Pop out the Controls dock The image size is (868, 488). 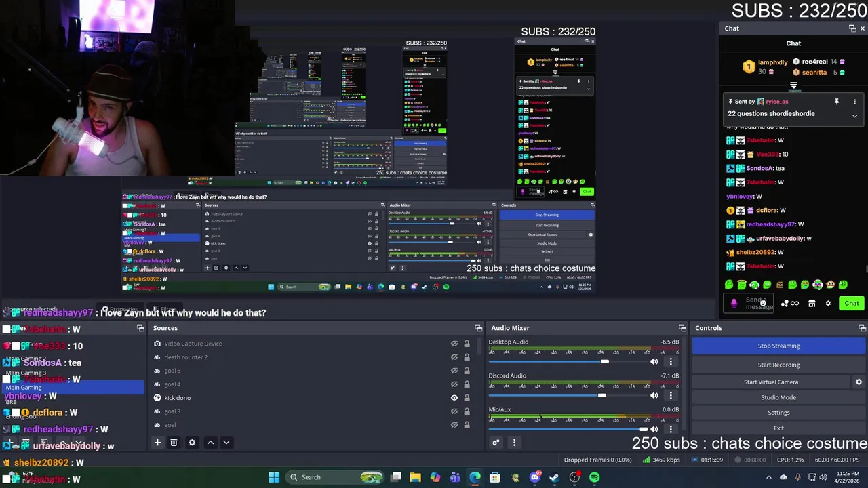pyautogui.click(x=862, y=328)
